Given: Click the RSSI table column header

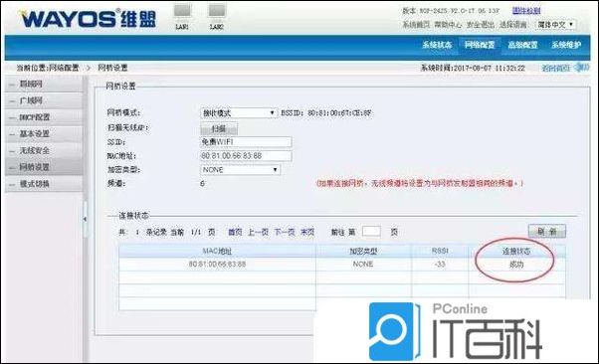Looking at the screenshot, I should click(440, 251).
